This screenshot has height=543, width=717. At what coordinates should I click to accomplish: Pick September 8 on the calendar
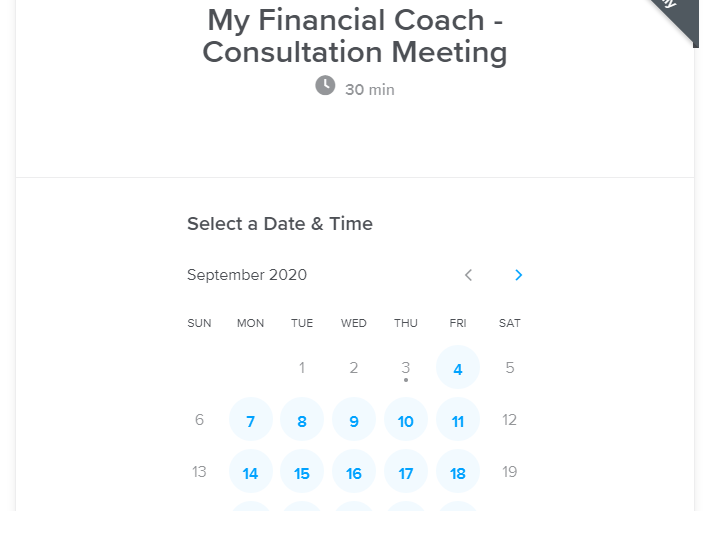click(x=302, y=421)
